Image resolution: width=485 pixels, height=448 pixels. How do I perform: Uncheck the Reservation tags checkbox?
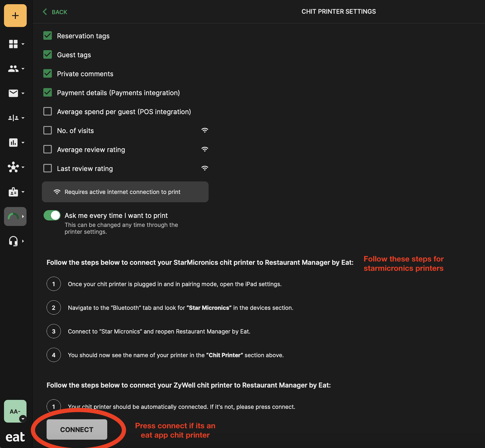tap(48, 36)
